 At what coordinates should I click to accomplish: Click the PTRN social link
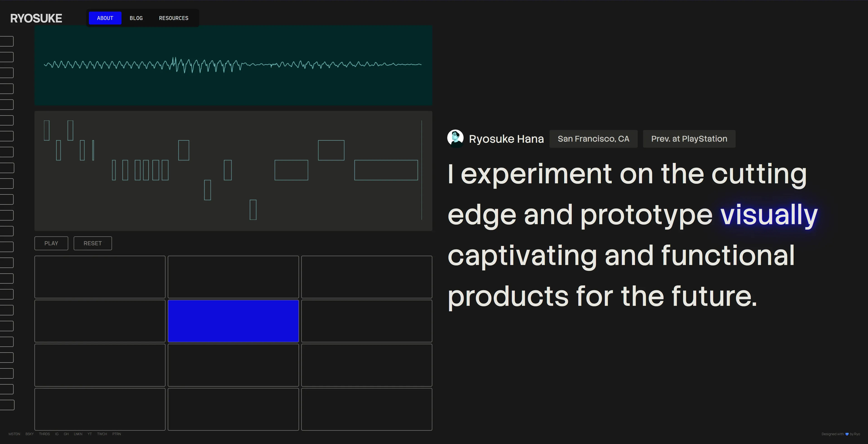tap(117, 434)
